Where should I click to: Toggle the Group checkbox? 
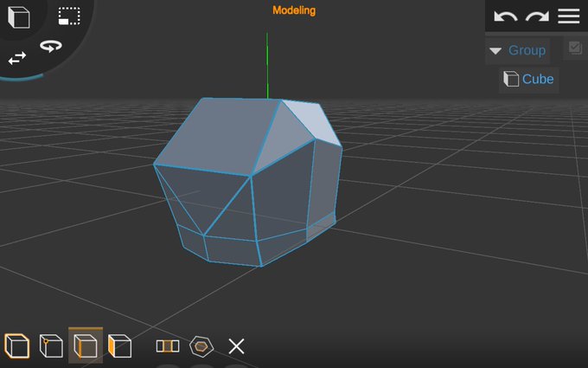[x=575, y=48]
